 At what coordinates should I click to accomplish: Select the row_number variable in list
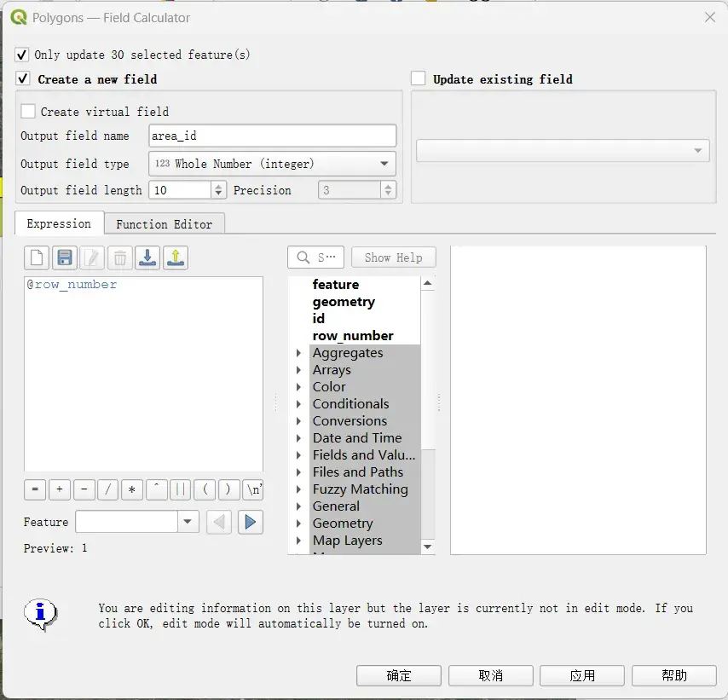pos(353,336)
